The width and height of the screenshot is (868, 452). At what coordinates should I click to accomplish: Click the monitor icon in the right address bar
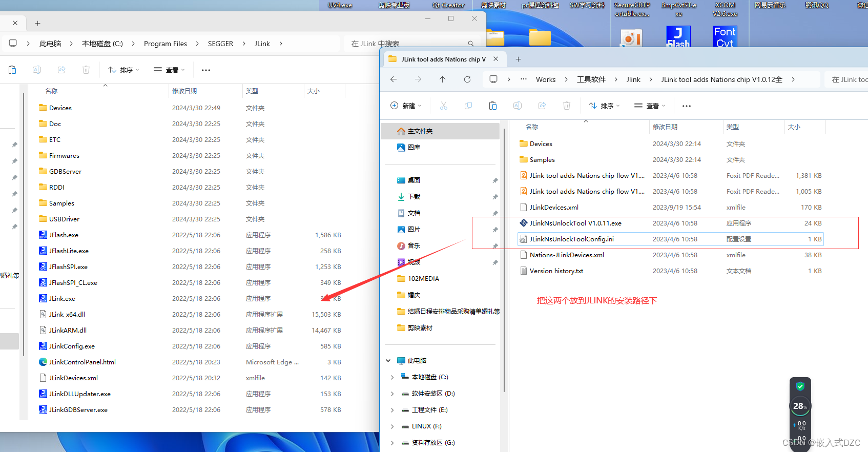point(493,79)
